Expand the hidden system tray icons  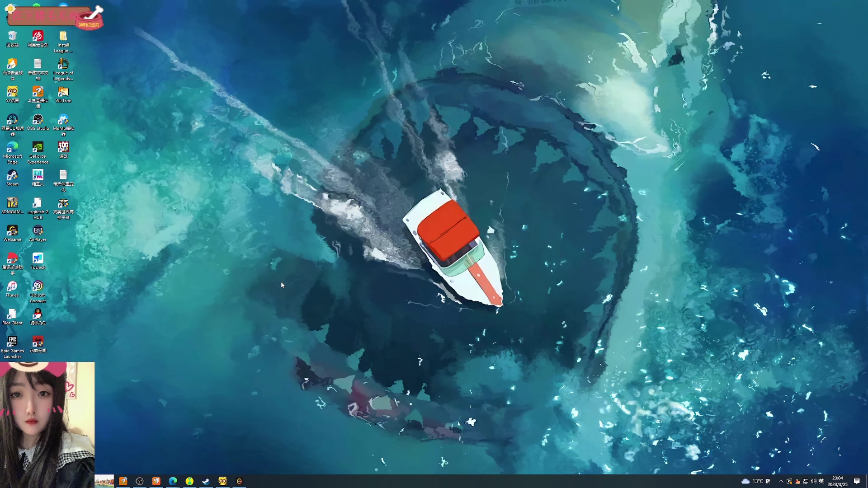781,481
